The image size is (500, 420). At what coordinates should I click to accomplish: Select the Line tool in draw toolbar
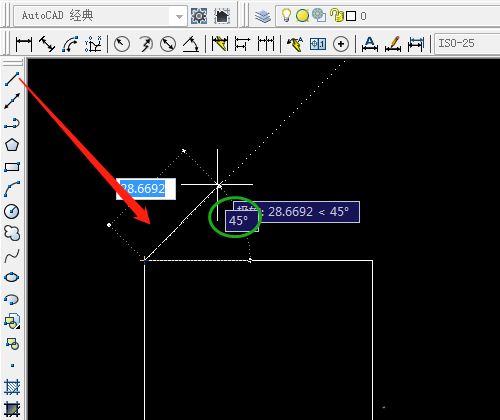[12, 79]
